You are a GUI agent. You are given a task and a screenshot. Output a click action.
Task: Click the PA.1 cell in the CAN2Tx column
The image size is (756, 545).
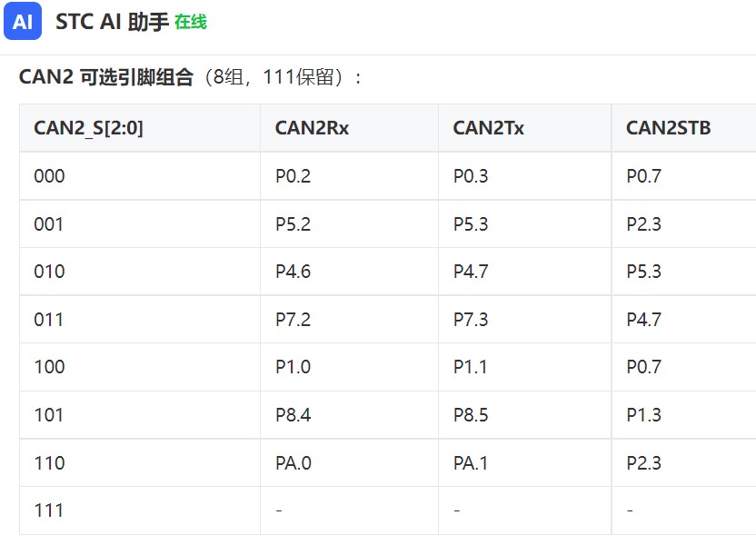[471, 463]
